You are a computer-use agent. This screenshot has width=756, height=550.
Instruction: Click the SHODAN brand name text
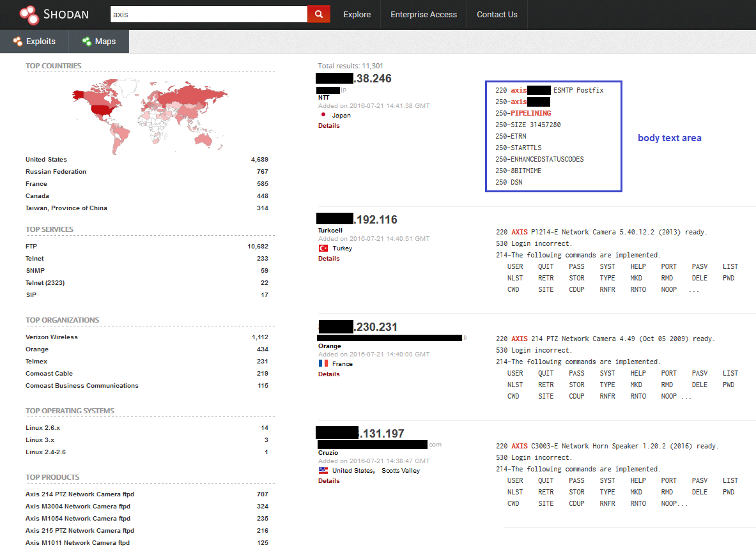coord(66,15)
